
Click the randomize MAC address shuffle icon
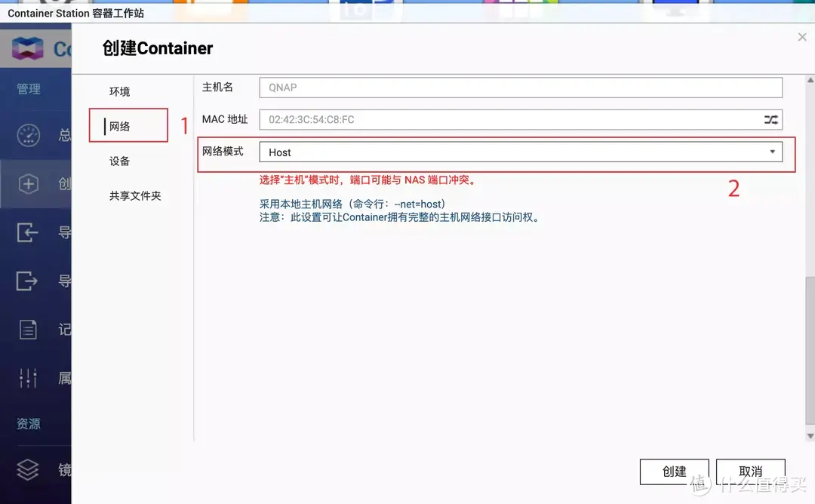[x=770, y=119]
